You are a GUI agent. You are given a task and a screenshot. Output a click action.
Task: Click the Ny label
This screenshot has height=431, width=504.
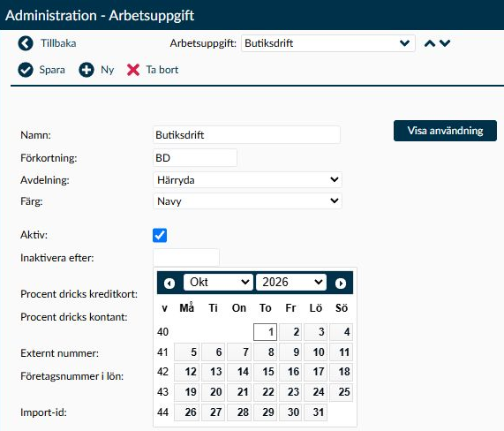[x=108, y=70]
